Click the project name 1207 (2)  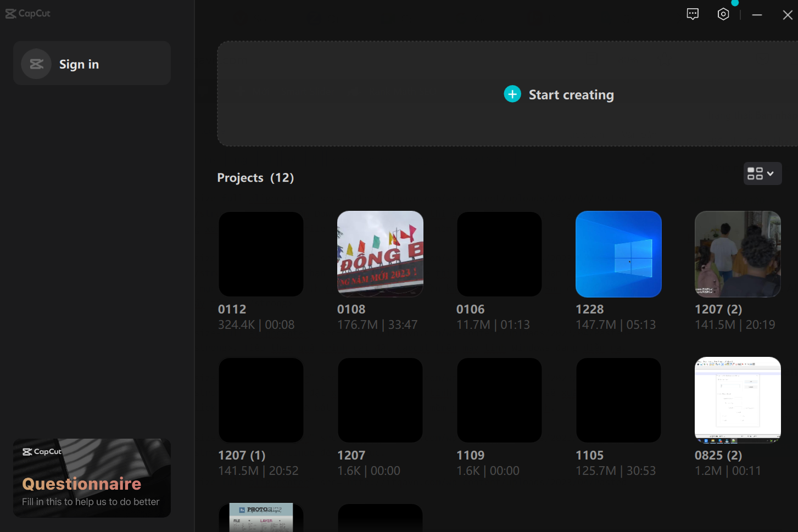tap(718, 309)
